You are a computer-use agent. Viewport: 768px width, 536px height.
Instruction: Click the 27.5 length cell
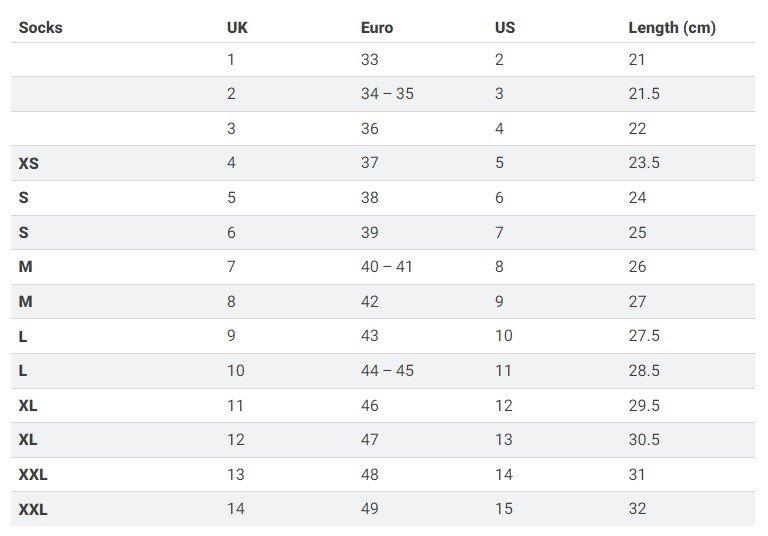[644, 336]
